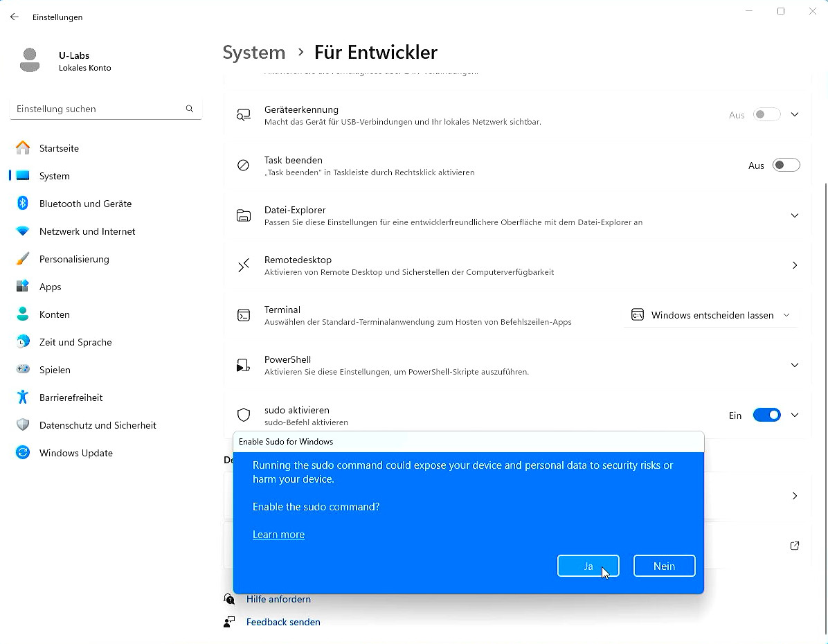Confirm the sudo dialog with Ja
Image resolution: width=828 pixels, height=644 pixels.
click(x=588, y=566)
